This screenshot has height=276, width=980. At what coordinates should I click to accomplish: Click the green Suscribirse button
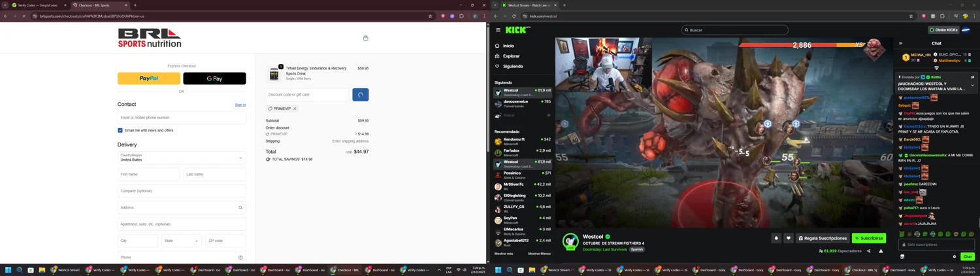tap(869, 238)
